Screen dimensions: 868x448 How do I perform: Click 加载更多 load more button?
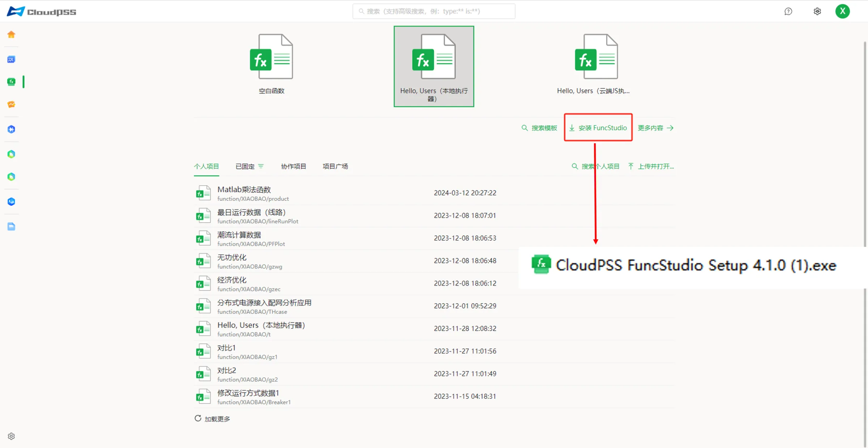[212, 419]
